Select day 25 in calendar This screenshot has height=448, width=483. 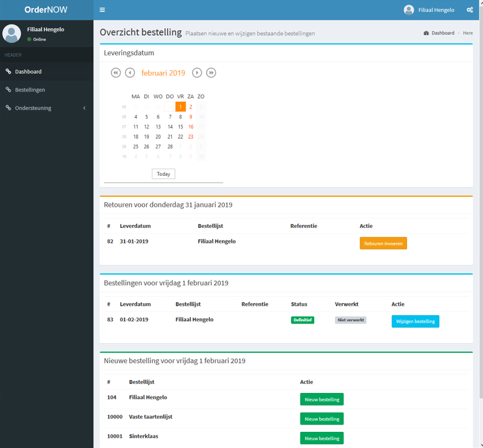135,147
